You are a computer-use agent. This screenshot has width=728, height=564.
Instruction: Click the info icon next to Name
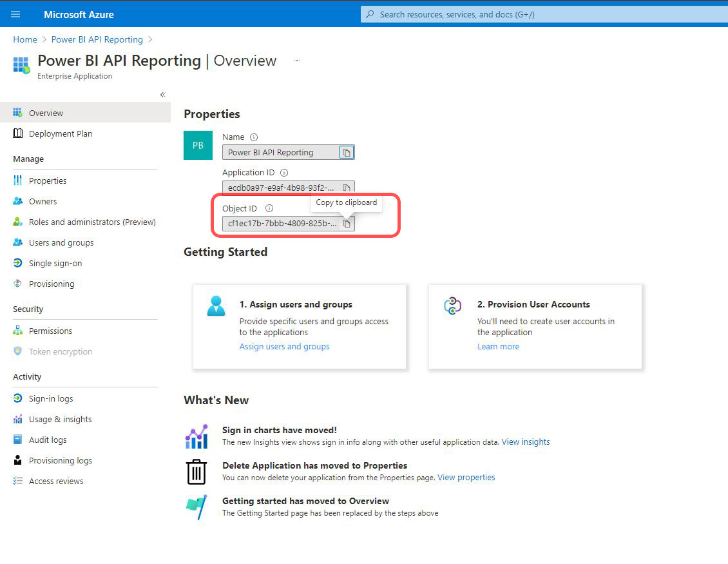click(254, 137)
